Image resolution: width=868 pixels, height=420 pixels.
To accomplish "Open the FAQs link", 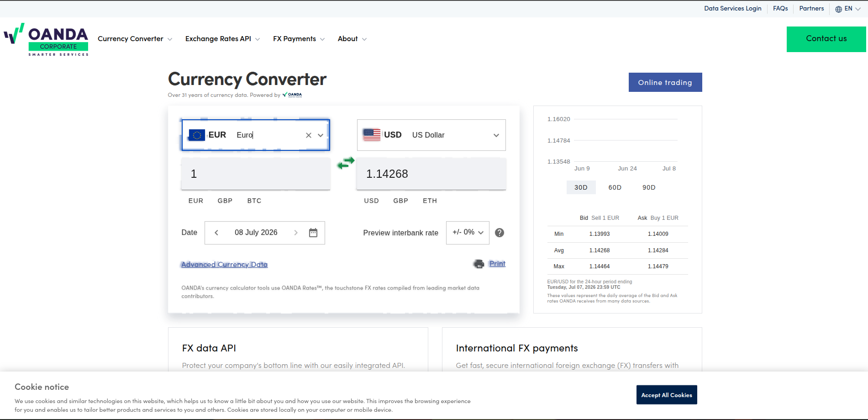I will tap(780, 8).
